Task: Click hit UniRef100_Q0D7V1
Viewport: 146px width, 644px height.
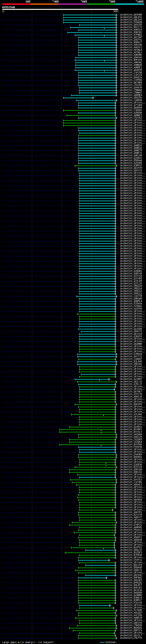Action: [131, 40]
